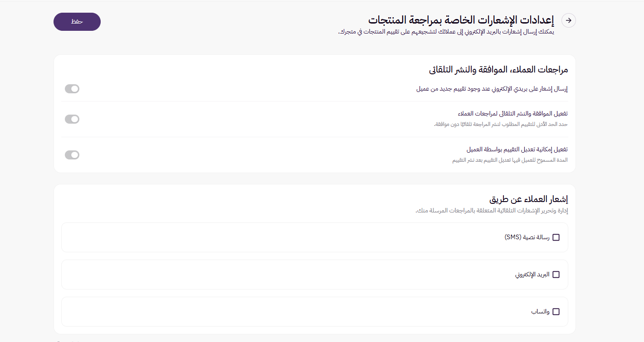This screenshot has height=342, width=644.
Task: Check the البريد الإلكتروني email checkbox
Action: click(556, 274)
